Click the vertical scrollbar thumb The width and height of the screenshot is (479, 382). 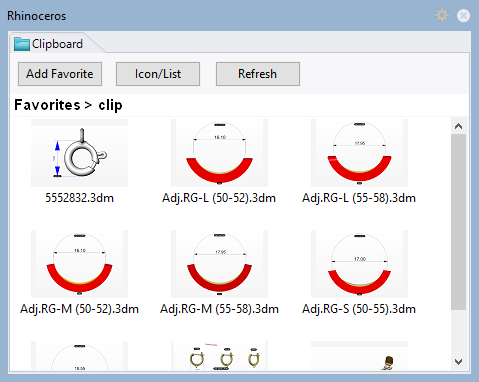coord(459,222)
